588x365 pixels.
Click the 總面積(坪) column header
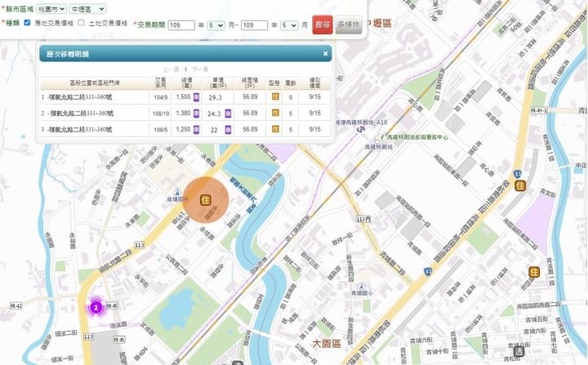pyautogui.click(x=250, y=83)
